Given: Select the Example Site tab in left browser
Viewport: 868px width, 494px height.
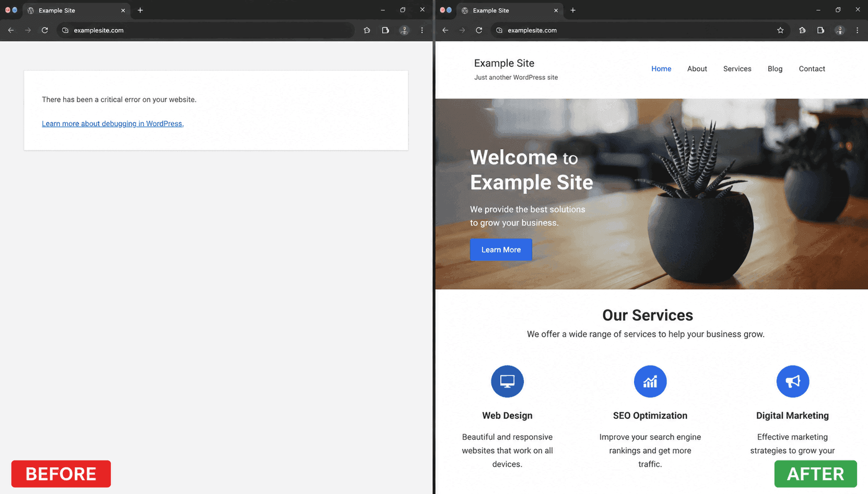Looking at the screenshot, I should coord(77,10).
